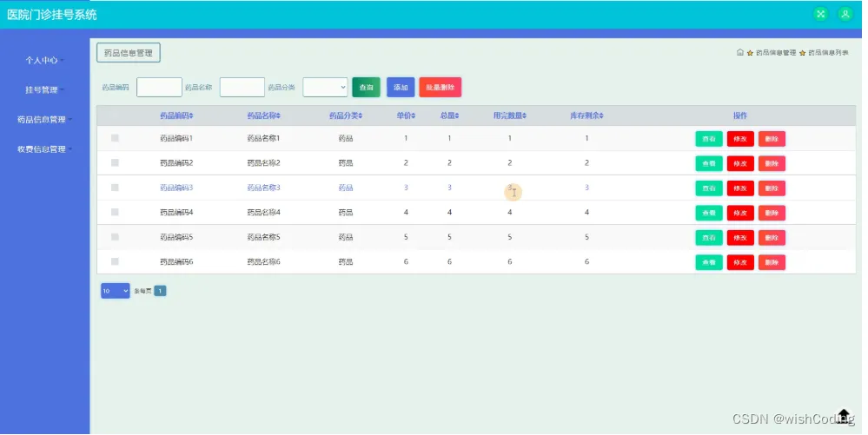Focus the 药品编码 search input field

[159, 87]
